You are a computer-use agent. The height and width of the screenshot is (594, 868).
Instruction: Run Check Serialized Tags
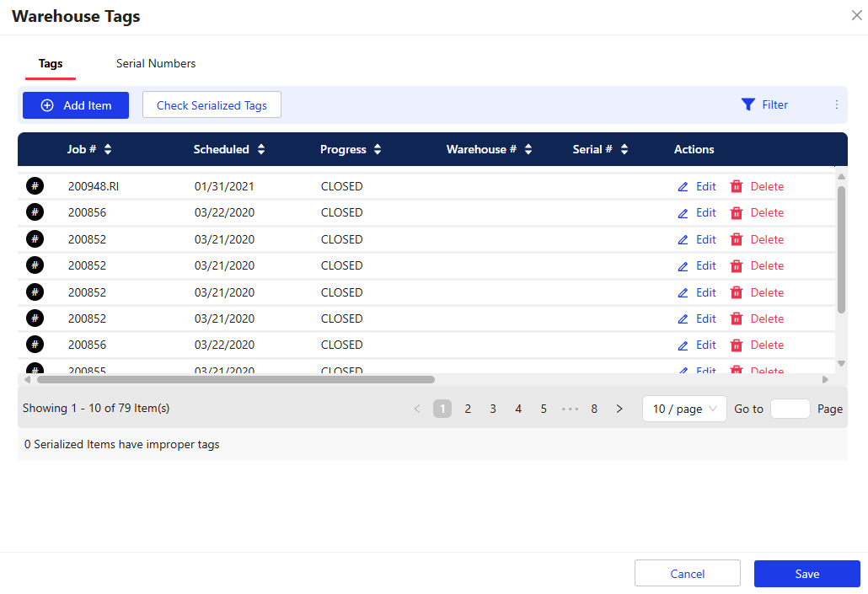212,105
